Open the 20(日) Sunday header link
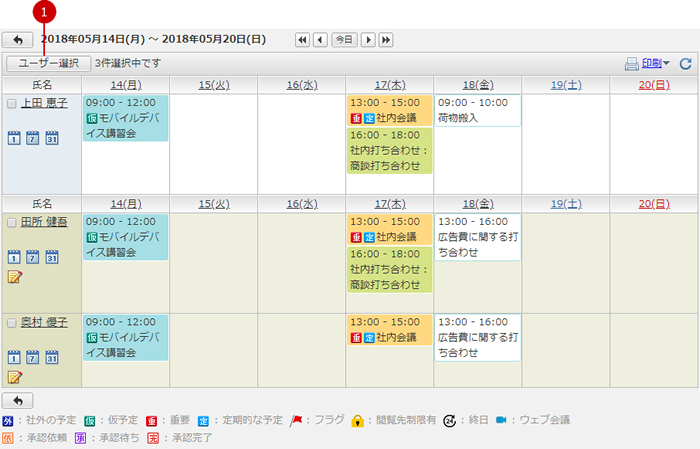The image size is (700, 449). tap(654, 85)
